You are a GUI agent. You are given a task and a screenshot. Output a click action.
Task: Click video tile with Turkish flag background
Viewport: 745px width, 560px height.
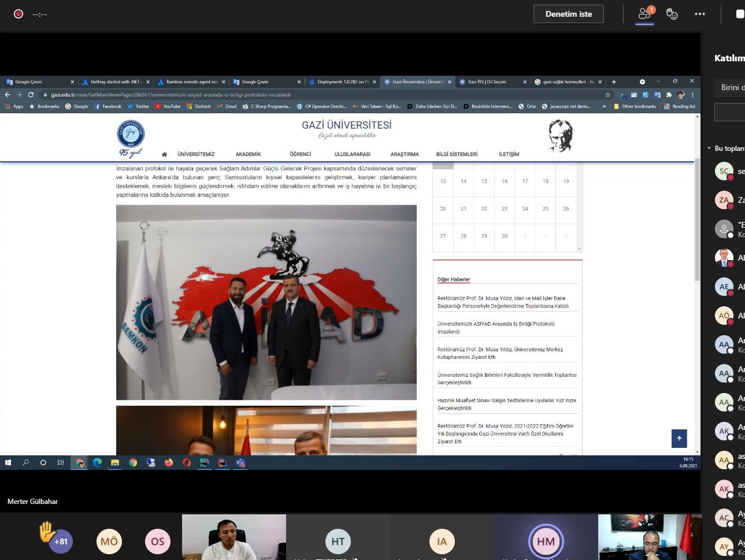click(650, 537)
